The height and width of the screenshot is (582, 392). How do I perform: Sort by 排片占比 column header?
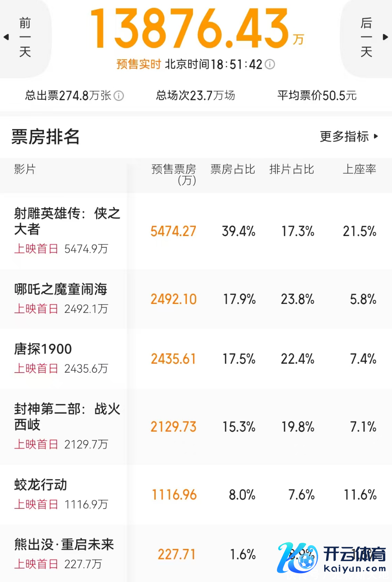click(291, 169)
